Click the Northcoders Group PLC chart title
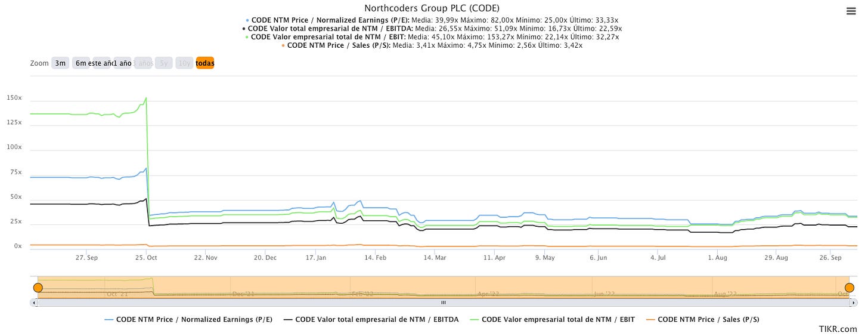868x336 pixels. (x=432, y=8)
